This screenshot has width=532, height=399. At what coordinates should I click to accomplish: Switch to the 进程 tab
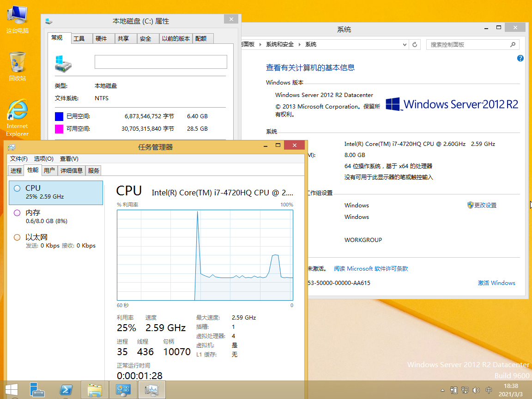[x=16, y=170]
